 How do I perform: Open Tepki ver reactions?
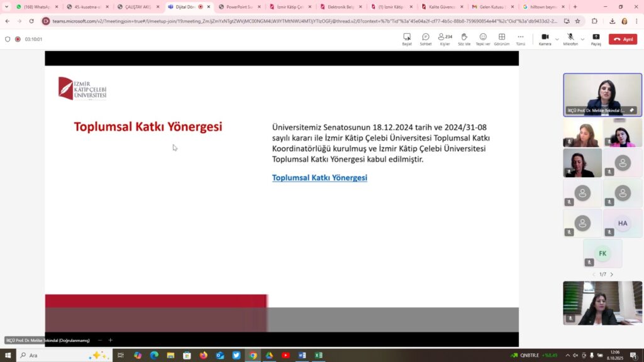point(483,39)
